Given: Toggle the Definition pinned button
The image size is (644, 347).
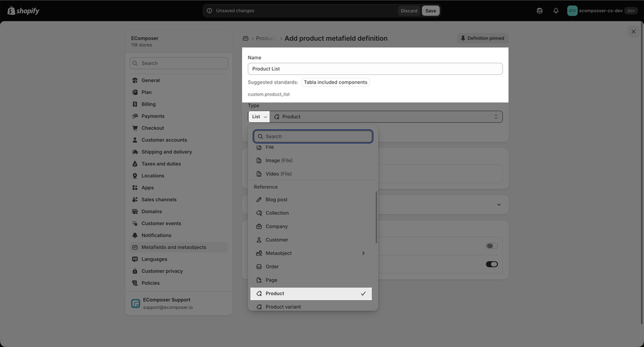Looking at the screenshot, I should [x=482, y=38].
